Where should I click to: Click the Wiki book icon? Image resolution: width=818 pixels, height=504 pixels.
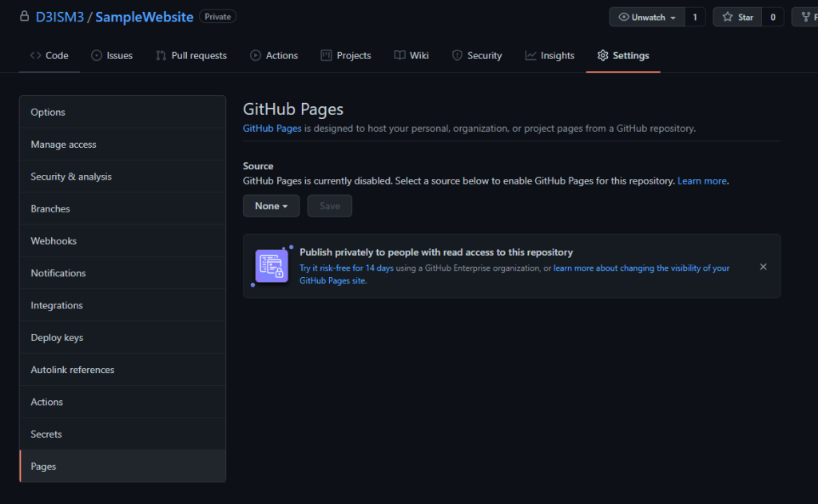pyautogui.click(x=399, y=56)
